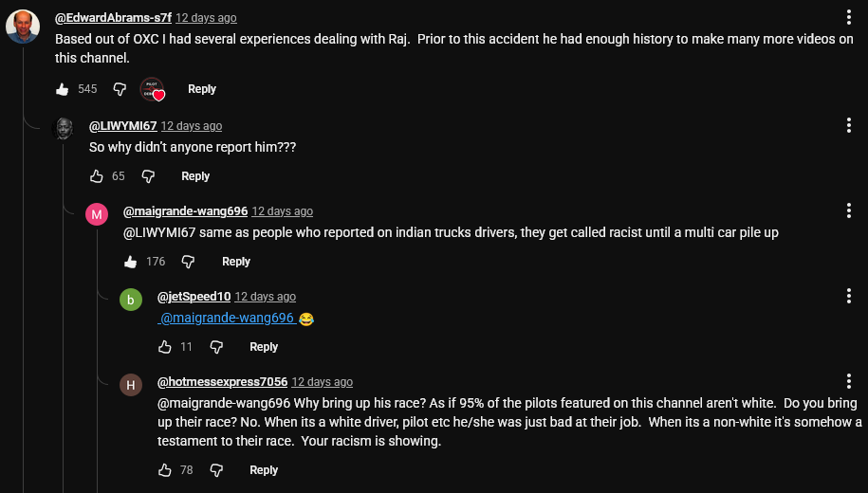Screen dimensions: 868x493
Task: Reply to LIWYMI67's comment
Action: tap(195, 176)
